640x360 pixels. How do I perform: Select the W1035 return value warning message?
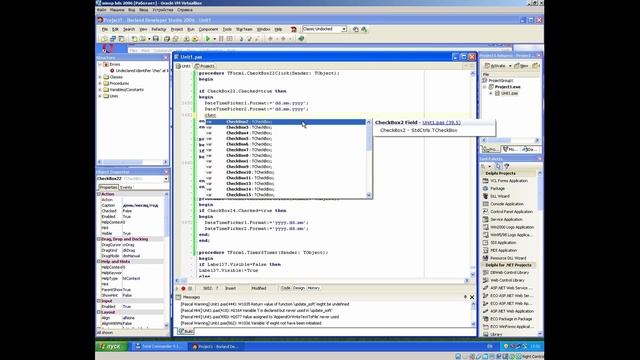click(x=265, y=304)
